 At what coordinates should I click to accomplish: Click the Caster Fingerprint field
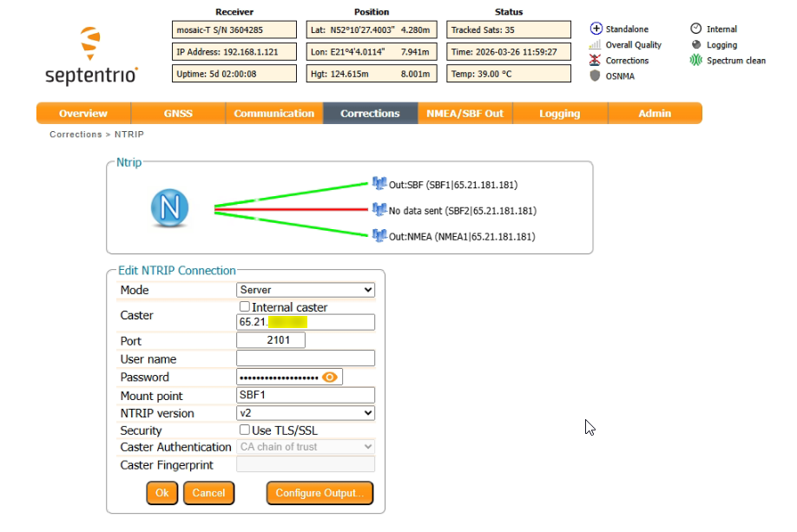[306, 464]
